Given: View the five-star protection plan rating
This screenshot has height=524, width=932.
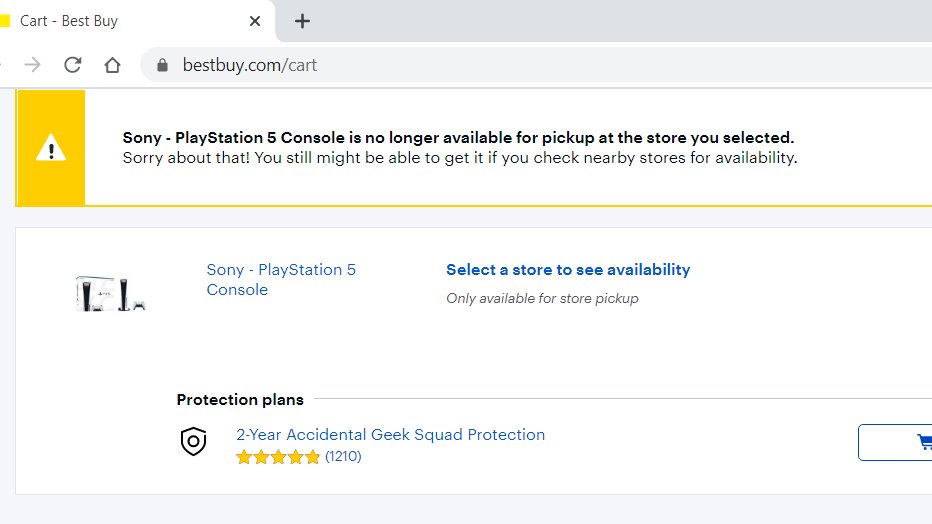Looking at the screenshot, I should (278, 457).
